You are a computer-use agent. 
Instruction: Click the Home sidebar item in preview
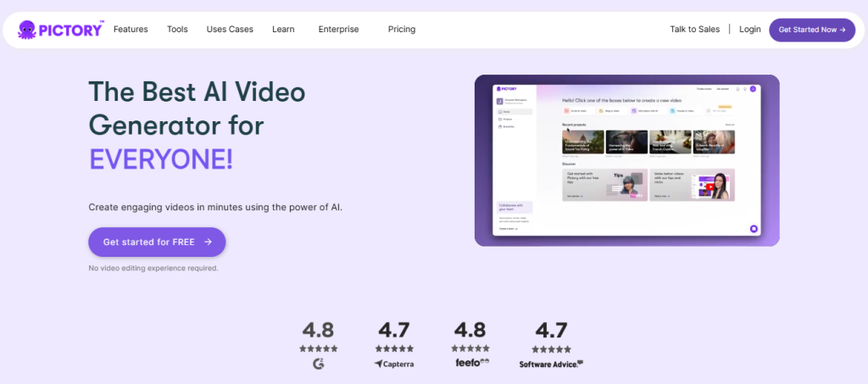[x=515, y=112]
